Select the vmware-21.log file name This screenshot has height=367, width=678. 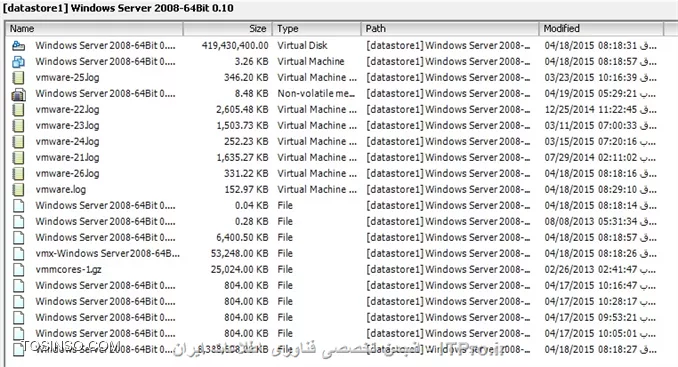tap(67, 157)
